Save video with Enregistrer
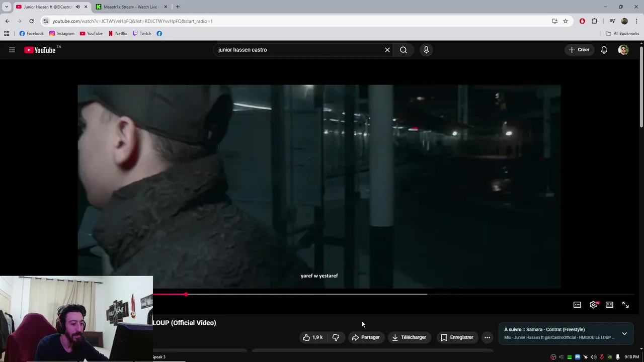Image resolution: width=644 pixels, height=362 pixels. coord(457,337)
